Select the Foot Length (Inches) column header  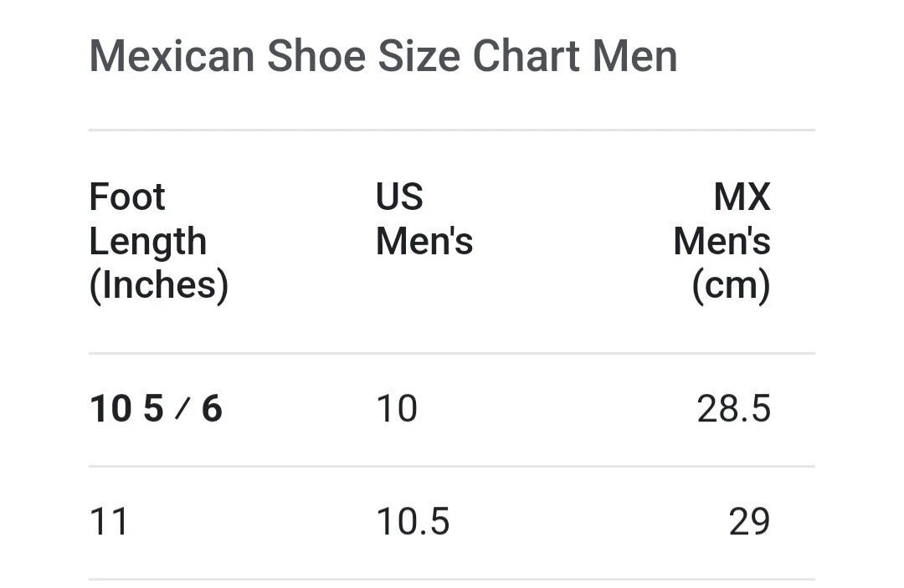tap(159, 241)
